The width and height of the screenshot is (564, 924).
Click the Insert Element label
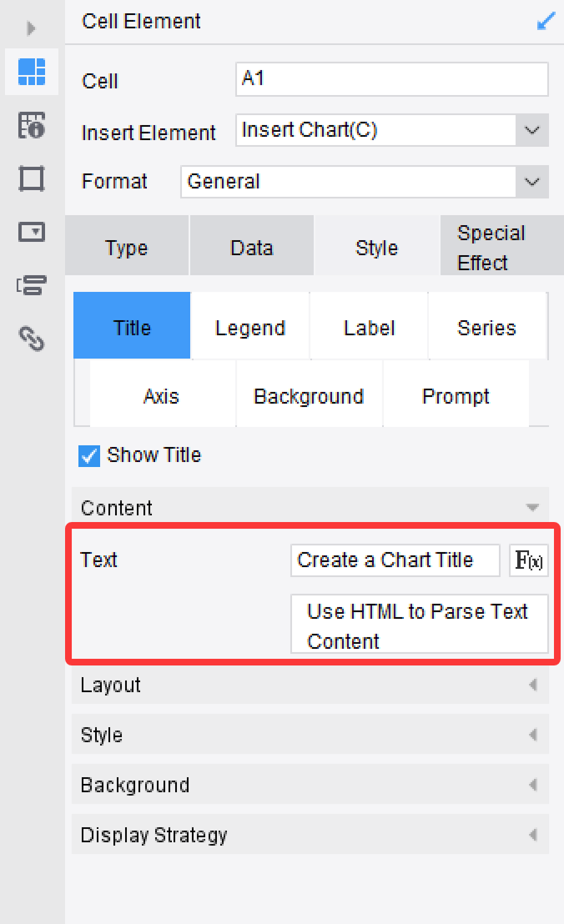coord(148,132)
